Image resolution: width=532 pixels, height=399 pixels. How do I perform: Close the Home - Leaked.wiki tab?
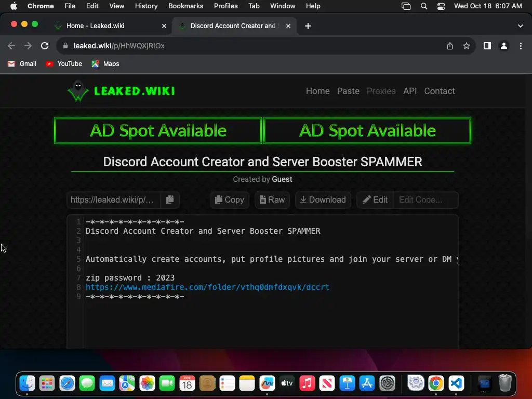pyautogui.click(x=164, y=26)
